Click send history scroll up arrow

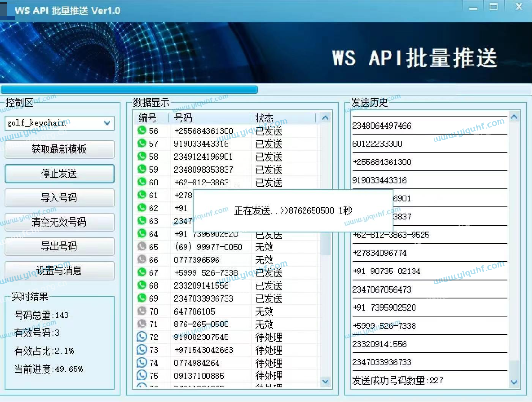[x=514, y=117]
